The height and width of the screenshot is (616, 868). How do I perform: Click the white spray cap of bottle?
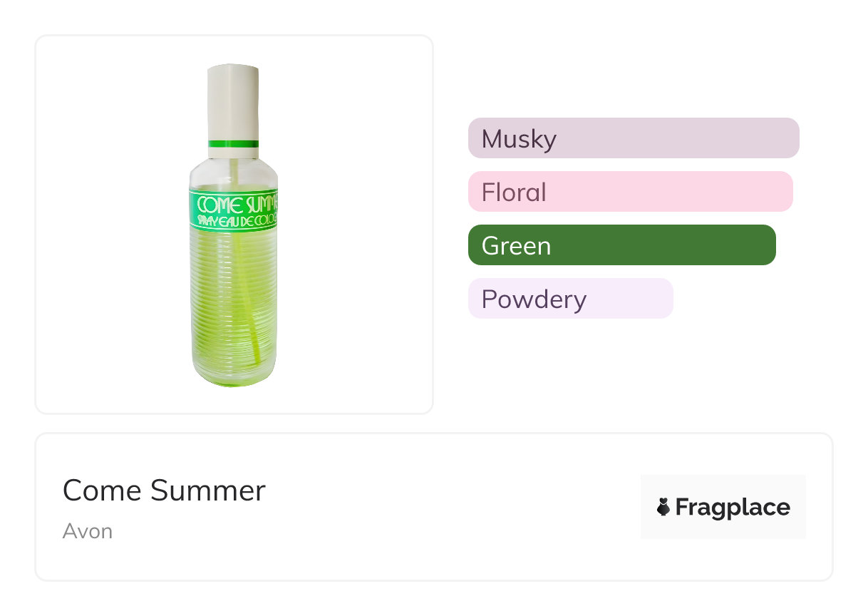(233, 100)
